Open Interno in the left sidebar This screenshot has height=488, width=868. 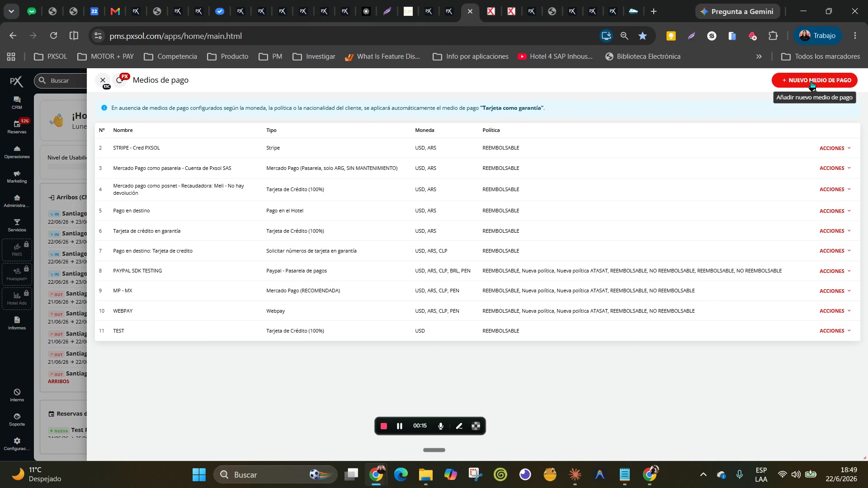click(x=17, y=395)
